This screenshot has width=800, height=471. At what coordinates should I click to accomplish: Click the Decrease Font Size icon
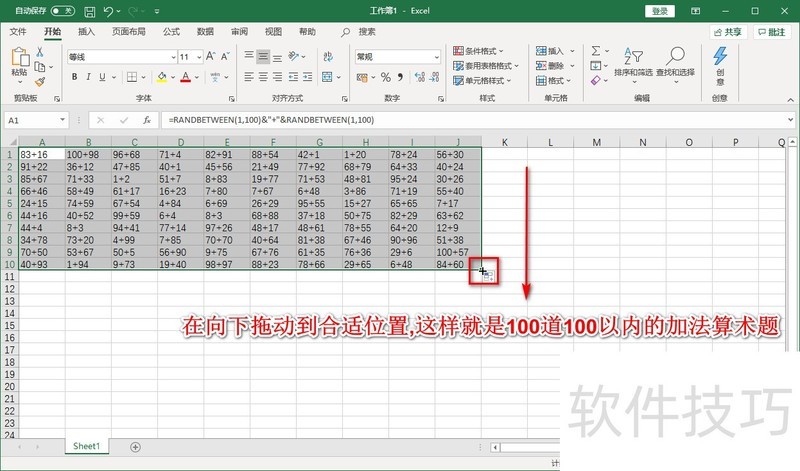(225, 56)
